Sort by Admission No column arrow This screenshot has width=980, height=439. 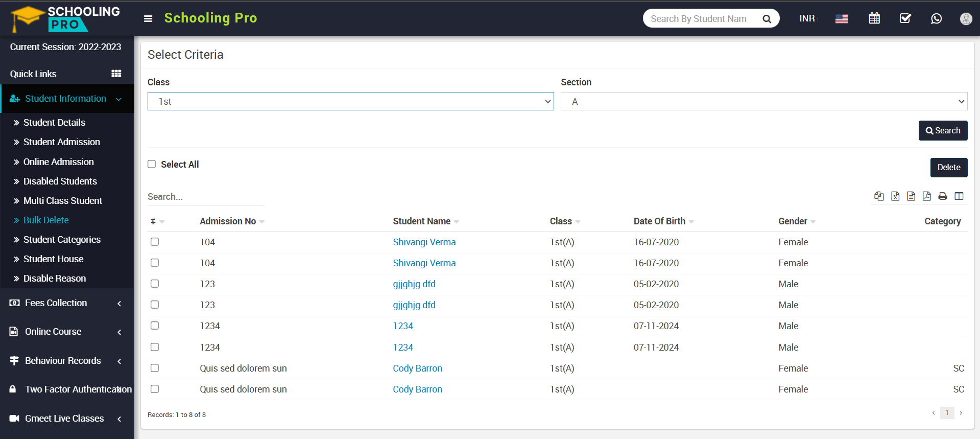pyautogui.click(x=262, y=222)
